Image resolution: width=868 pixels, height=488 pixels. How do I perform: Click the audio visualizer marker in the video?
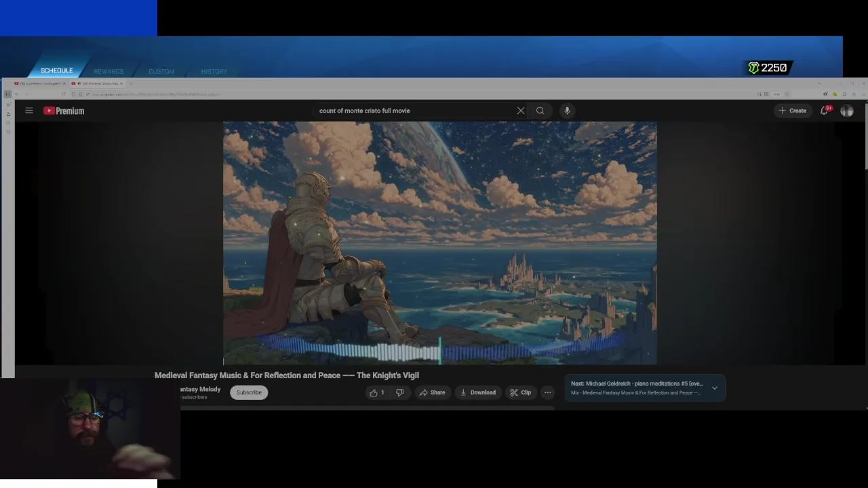point(440,350)
